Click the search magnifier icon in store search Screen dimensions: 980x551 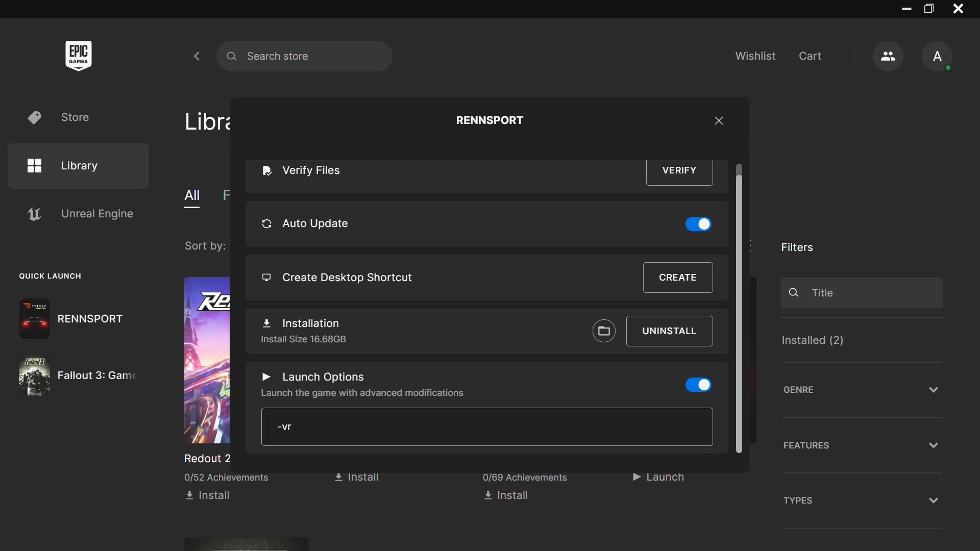click(x=232, y=56)
